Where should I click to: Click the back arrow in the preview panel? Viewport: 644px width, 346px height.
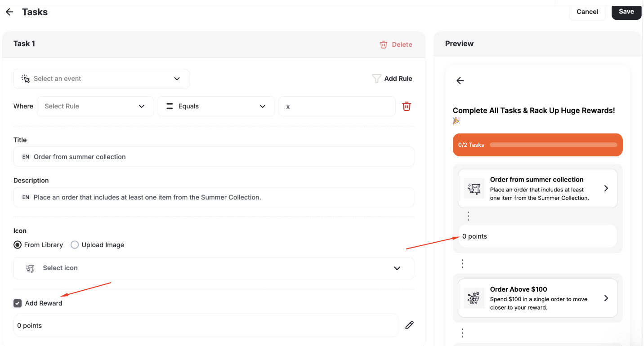(460, 80)
